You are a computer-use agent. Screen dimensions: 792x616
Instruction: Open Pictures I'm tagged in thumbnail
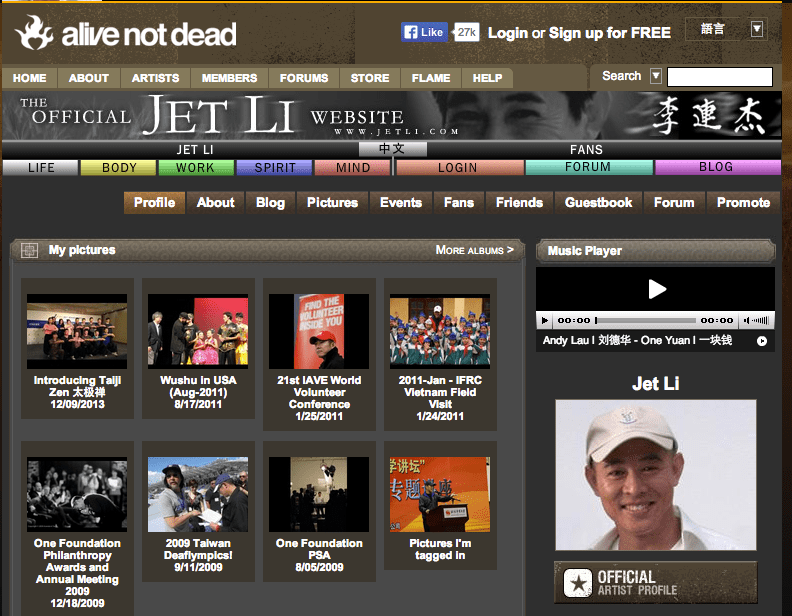point(440,494)
